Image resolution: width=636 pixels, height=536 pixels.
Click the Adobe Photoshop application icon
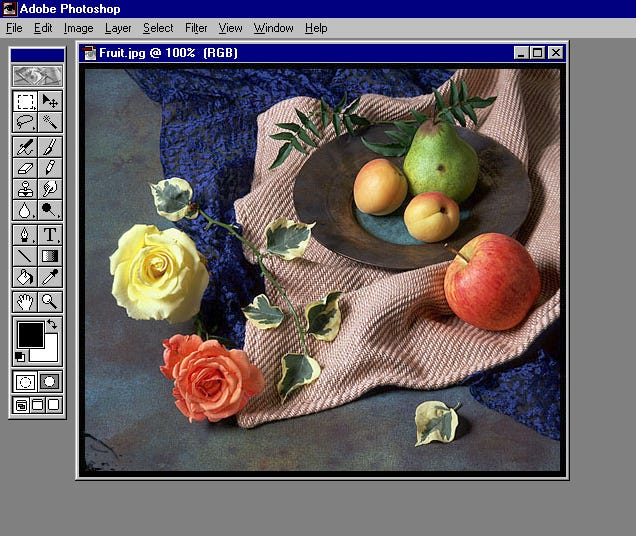point(10,9)
